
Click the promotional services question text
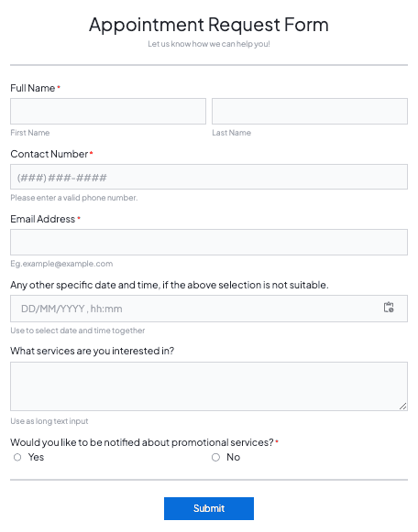142,442
